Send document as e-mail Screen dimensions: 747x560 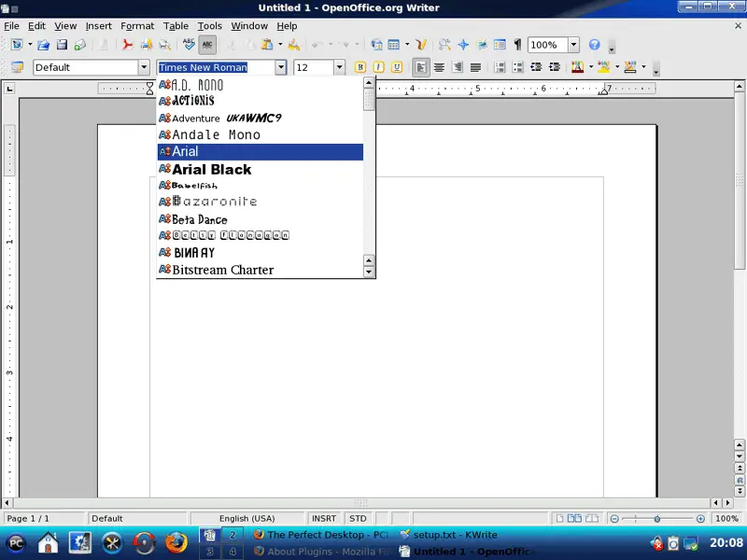[x=80, y=45]
